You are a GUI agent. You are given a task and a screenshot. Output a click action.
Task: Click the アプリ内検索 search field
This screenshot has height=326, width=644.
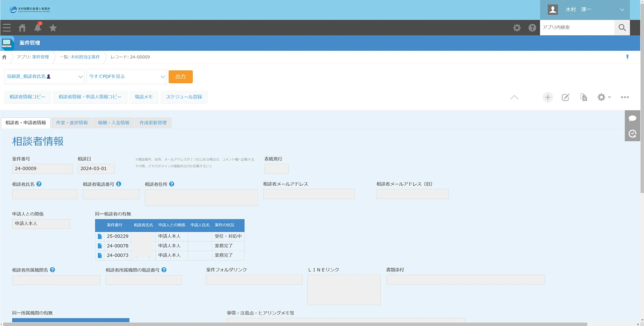[577, 27]
